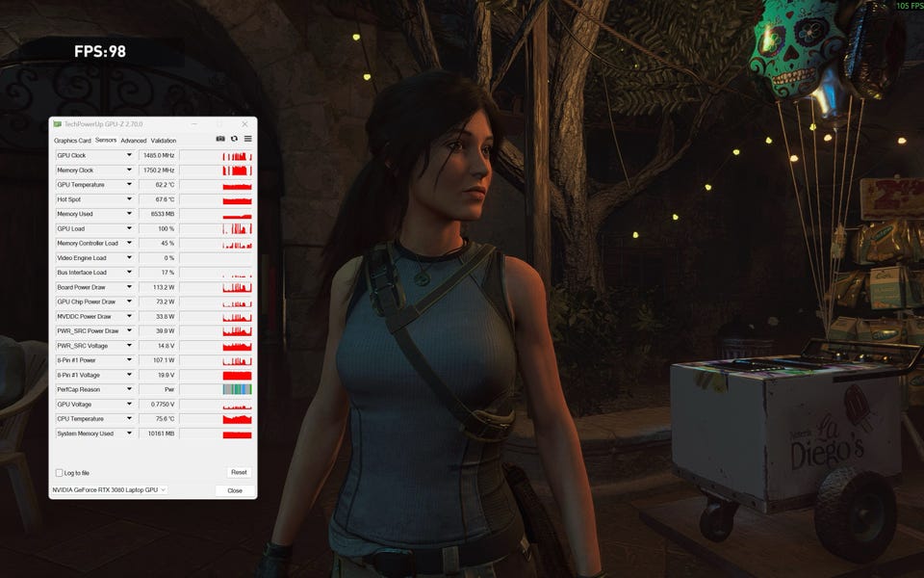
Task: Expand the PerfCap Reason dropdown
Action: 129,389
